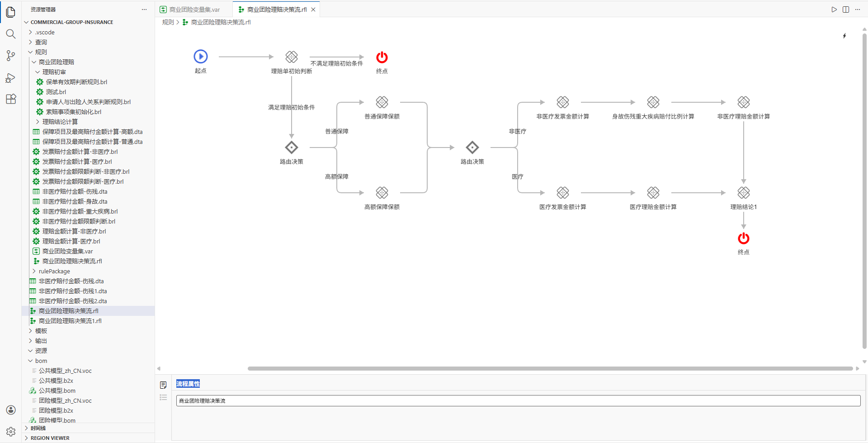Click the lightning bolt icon on canvas

point(844,36)
